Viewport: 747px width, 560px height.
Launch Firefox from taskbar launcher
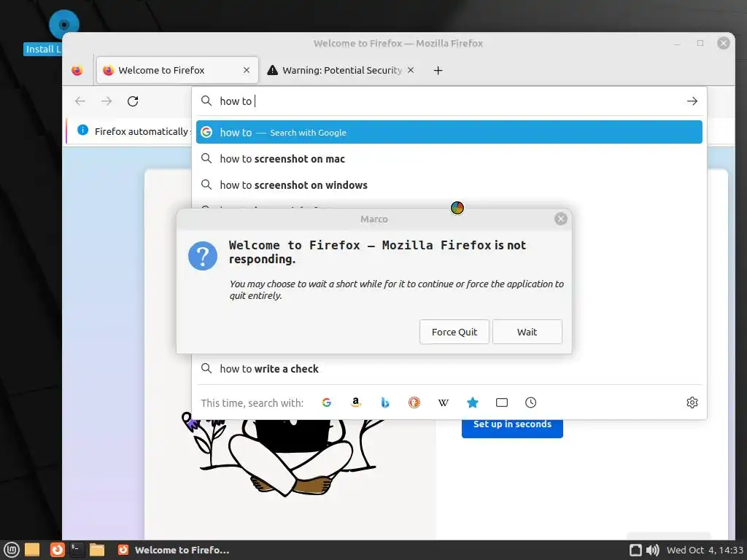tap(57, 550)
